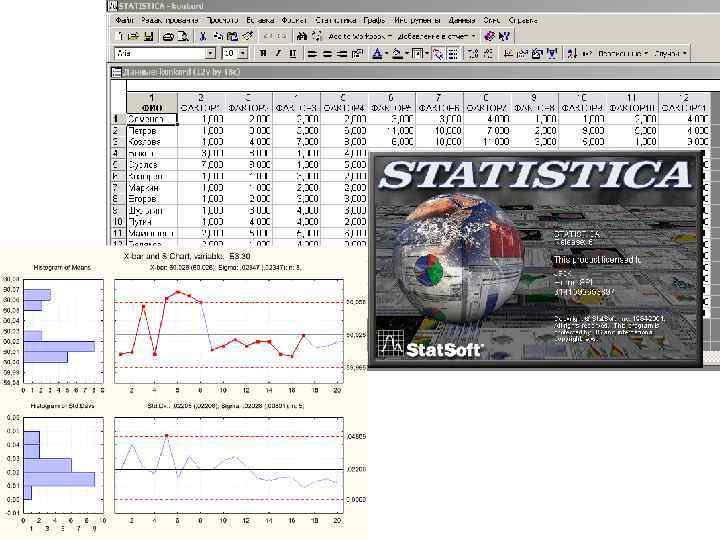Open the Случаи (Cases) dropdown button
The height and width of the screenshot is (540, 720).
coord(670,53)
